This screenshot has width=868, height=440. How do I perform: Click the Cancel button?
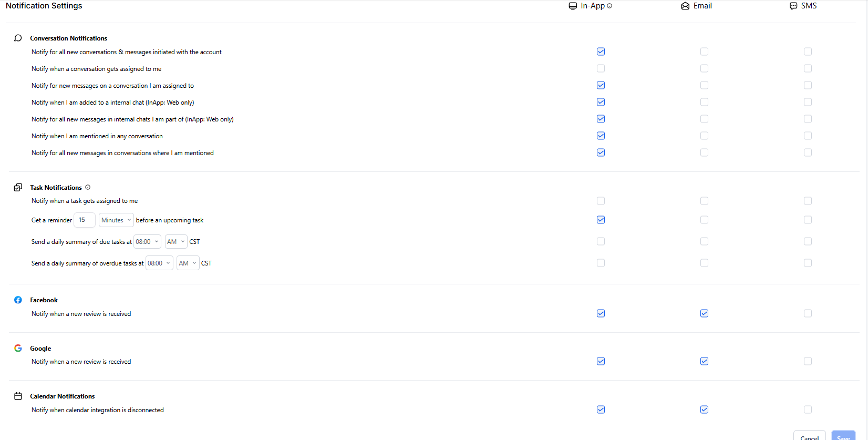coord(809,436)
